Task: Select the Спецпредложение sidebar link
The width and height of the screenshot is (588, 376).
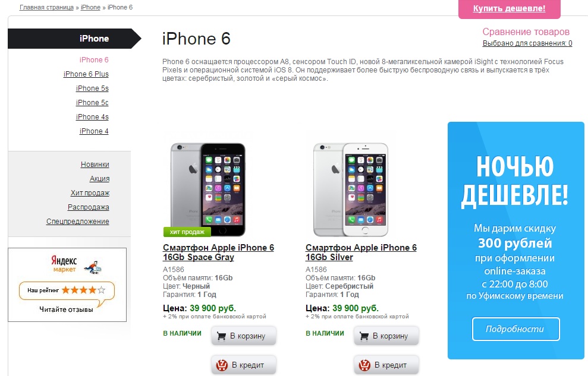Action: point(78,222)
